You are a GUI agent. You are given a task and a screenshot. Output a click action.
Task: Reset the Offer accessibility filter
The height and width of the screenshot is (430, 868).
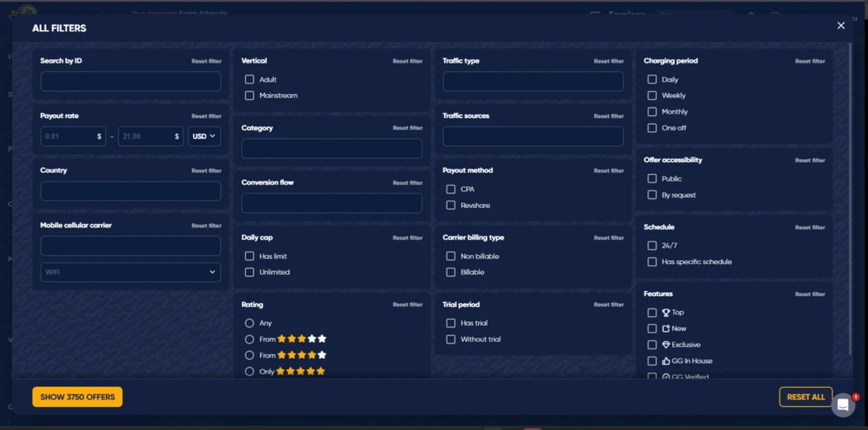810,160
